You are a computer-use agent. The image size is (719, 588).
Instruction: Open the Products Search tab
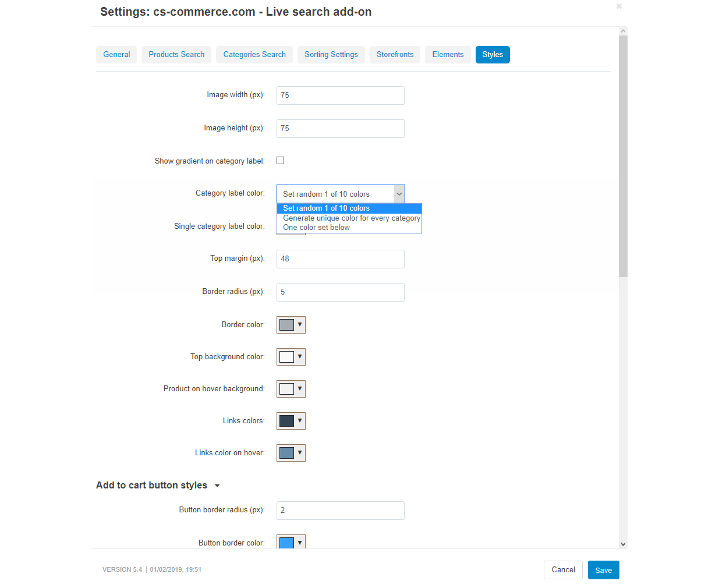pos(176,55)
